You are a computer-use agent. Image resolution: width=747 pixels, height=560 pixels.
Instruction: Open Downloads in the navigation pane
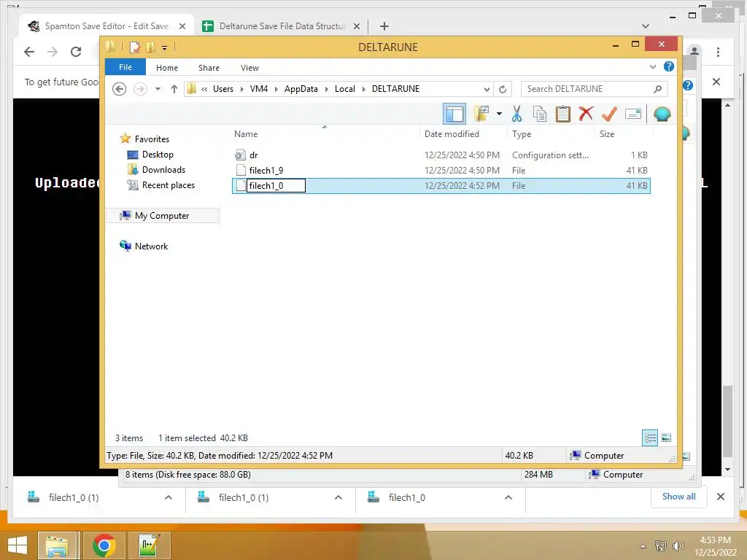(x=163, y=170)
